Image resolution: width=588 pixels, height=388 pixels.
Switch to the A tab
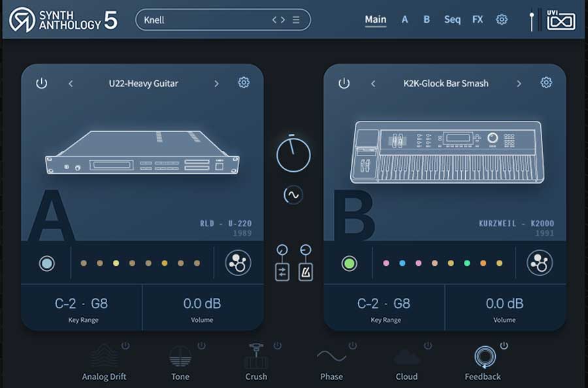404,20
